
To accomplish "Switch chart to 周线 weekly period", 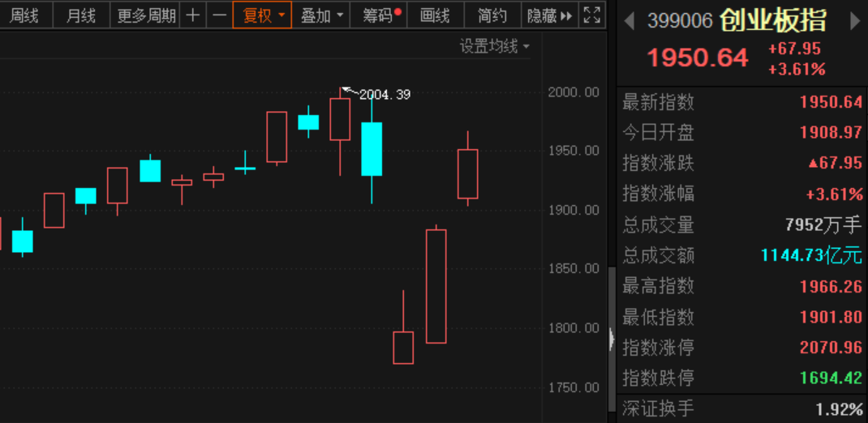I will [25, 15].
